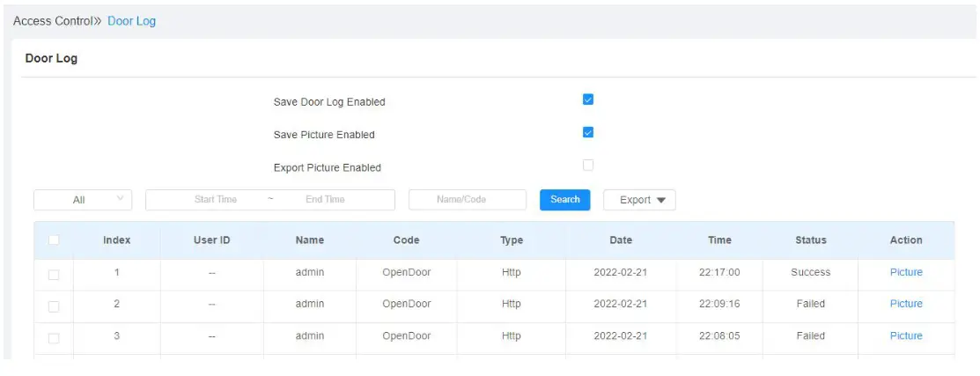The width and height of the screenshot is (980, 376).
Task: Click the Access Control breadcrumb
Action: point(53,21)
